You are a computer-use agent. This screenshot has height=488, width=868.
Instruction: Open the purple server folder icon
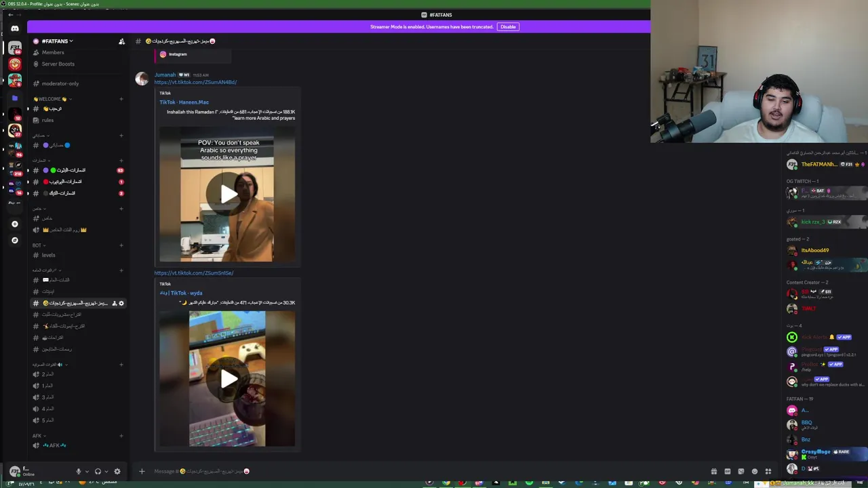click(x=14, y=98)
